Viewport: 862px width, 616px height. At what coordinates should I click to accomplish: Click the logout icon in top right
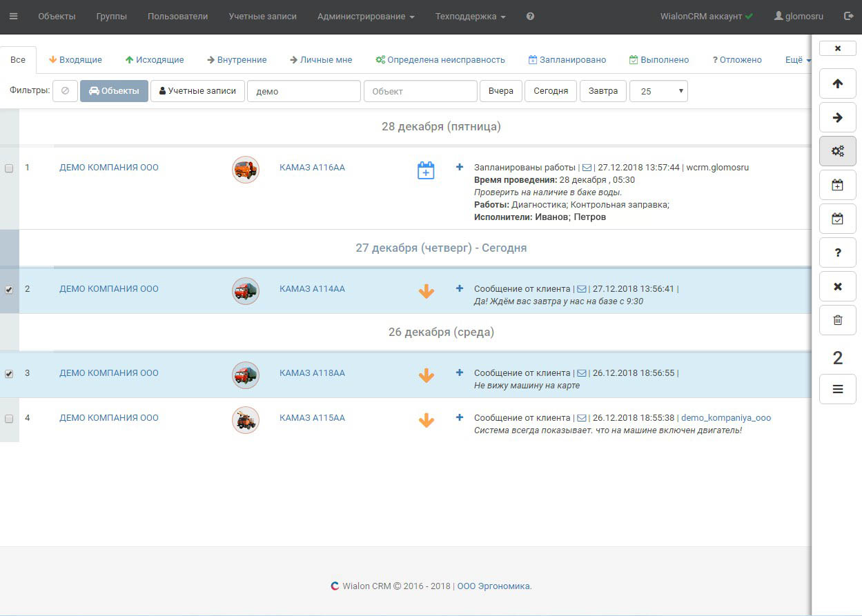(x=848, y=16)
